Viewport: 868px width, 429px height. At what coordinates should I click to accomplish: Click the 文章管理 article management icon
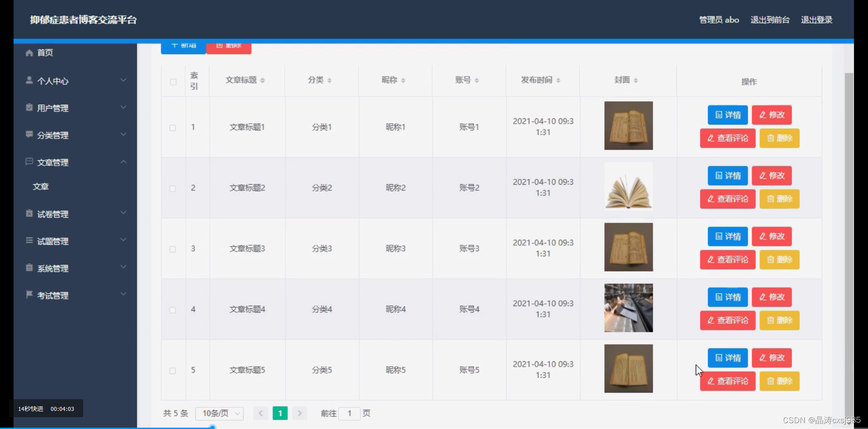pyautogui.click(x=28, y=162)
